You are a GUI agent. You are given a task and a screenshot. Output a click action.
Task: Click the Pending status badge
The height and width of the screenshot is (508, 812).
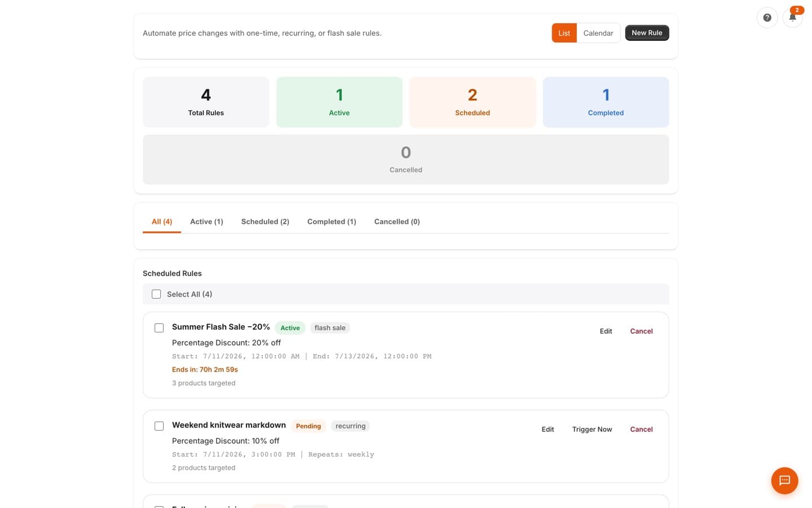click(x=308, y=426)
